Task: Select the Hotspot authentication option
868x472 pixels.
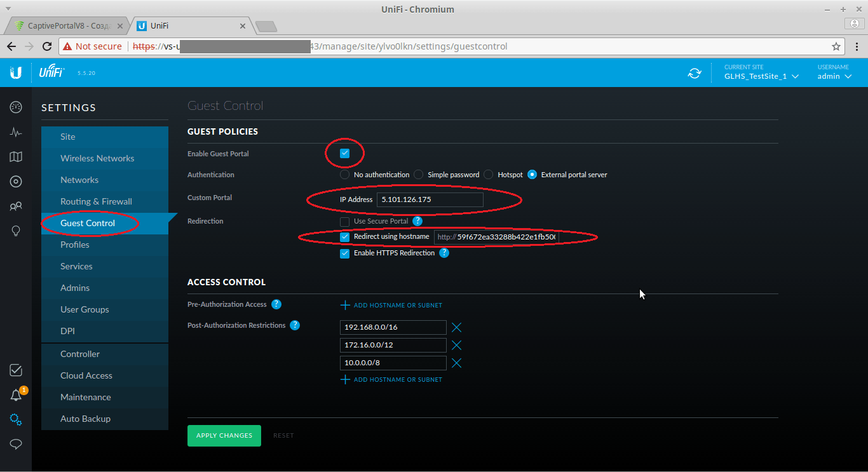Action: click(x=488, y=175)
